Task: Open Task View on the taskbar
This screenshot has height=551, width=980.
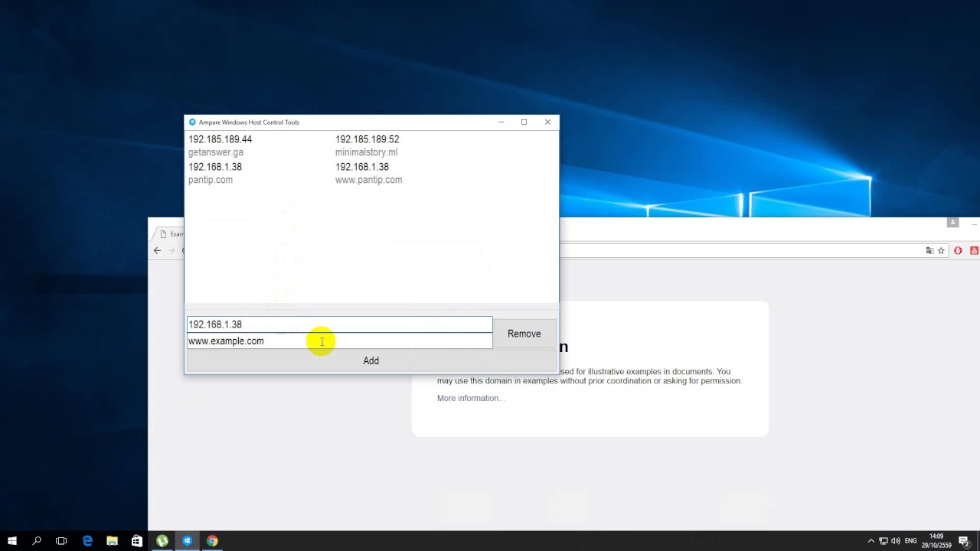Action: 61,541
